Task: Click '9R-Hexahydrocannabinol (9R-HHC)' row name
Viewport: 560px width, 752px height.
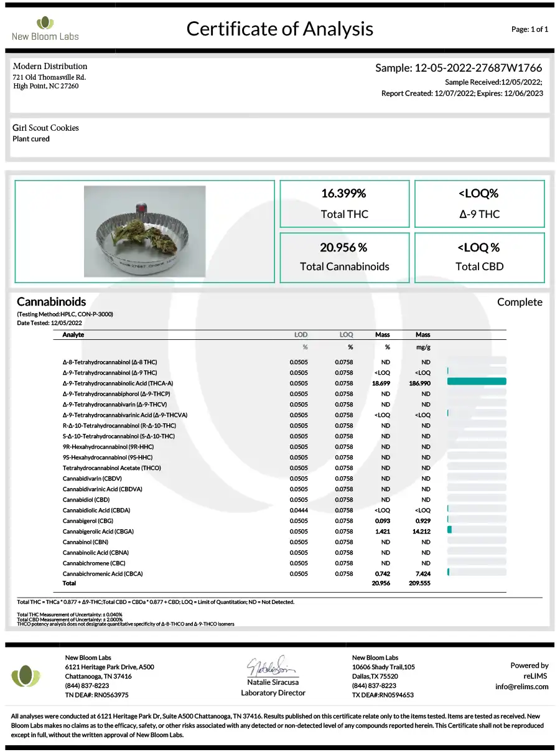Action: pyautogui.click(x=108, y=446)
